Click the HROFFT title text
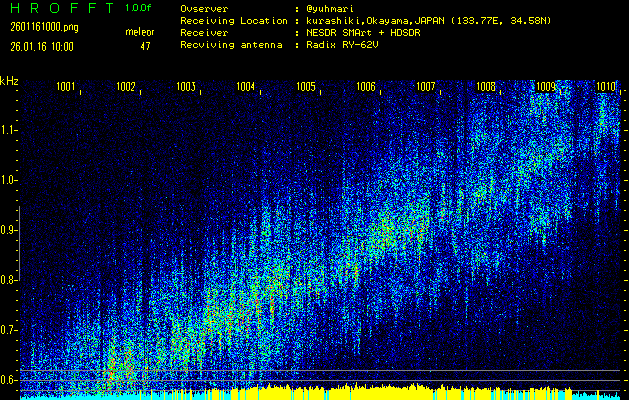This screenshot has width=629, height=400. 62,8
